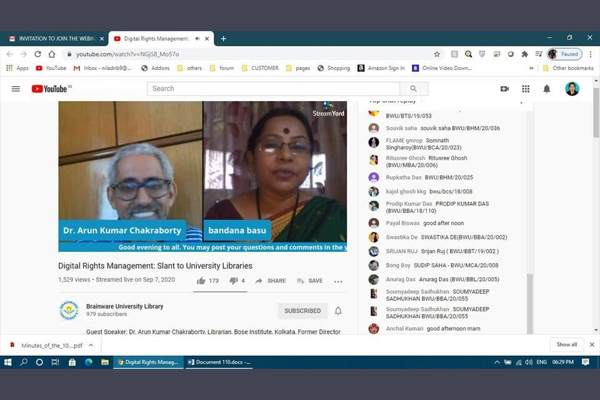This screenshot has height=400, width=600.
Task: Click the SUBSCRIBED button
Action: click(302, 311)
